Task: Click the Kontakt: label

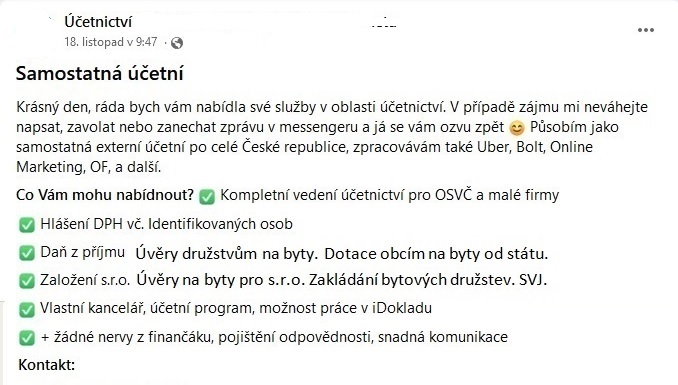Action: click(47, 365)
